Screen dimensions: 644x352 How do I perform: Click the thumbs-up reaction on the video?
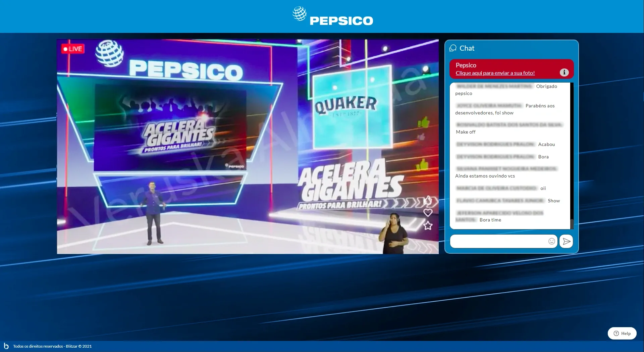[428, 200]
